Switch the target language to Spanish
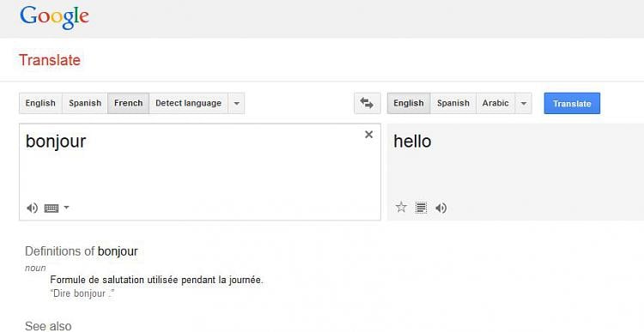Image resolution: width=644 pixels, height=332 pixels. pos(453,103)
